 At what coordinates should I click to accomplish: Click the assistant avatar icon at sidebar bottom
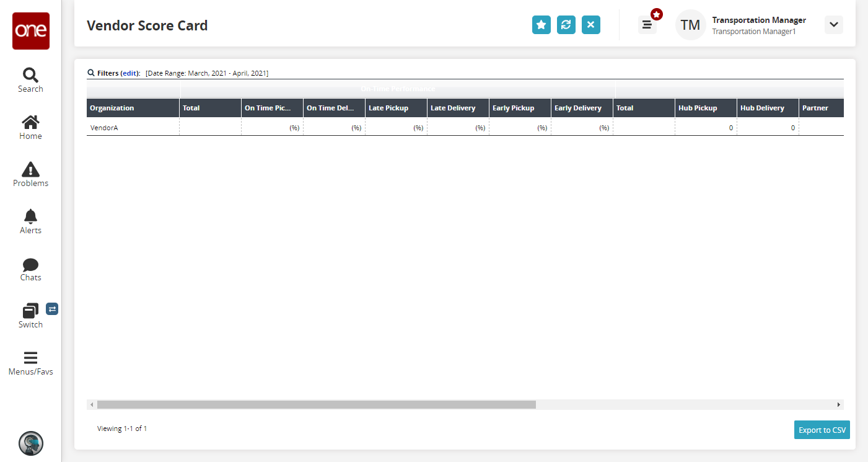pyautogui.click(x=31, y=443)
